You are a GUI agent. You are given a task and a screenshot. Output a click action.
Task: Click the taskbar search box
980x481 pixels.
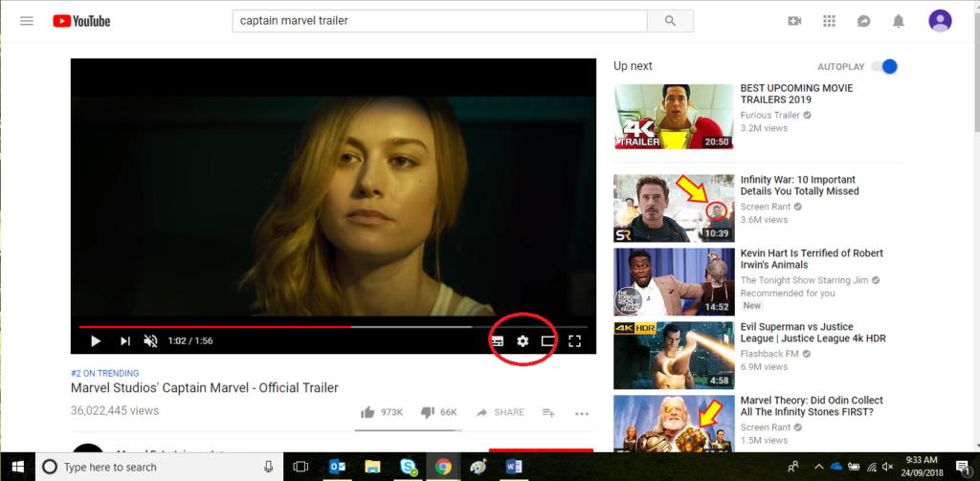point(160,468)
